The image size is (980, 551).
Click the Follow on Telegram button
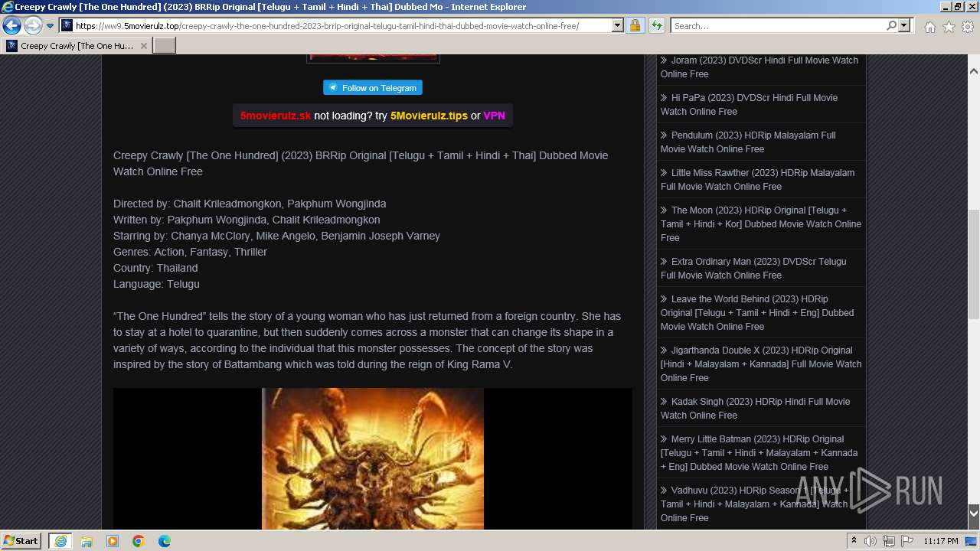373,88
